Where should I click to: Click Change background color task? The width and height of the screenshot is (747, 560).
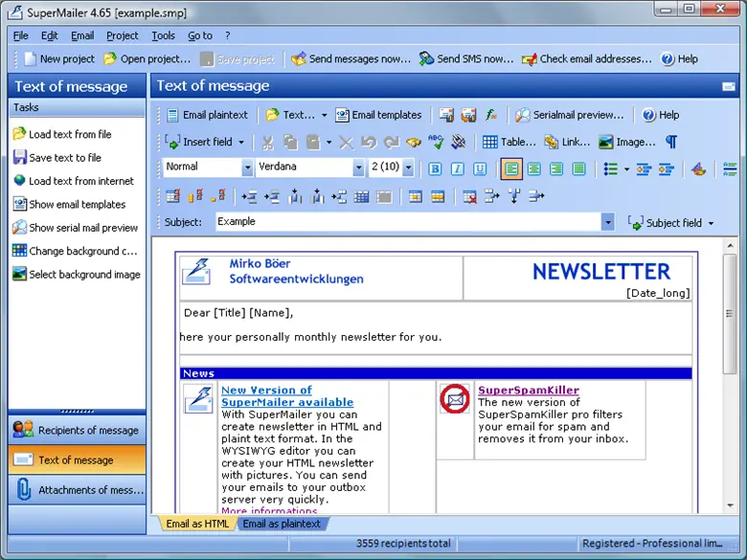(x=75, y=251)
